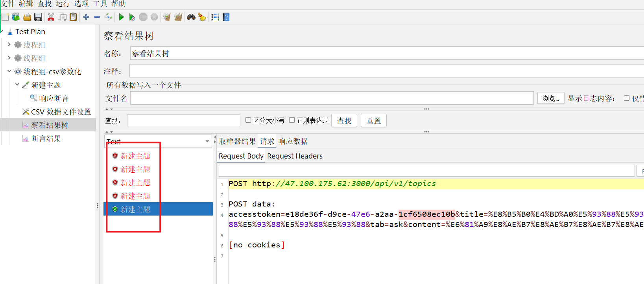Click the first 线程组 tree item
Screen dimensions: 644x284
pyautogui.click(x=34, y=45)
